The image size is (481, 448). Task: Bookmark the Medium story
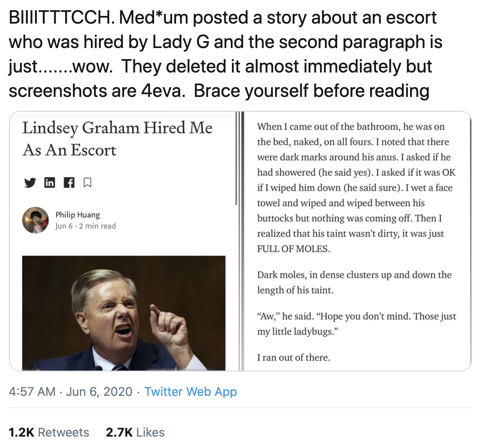click(87, 183)
